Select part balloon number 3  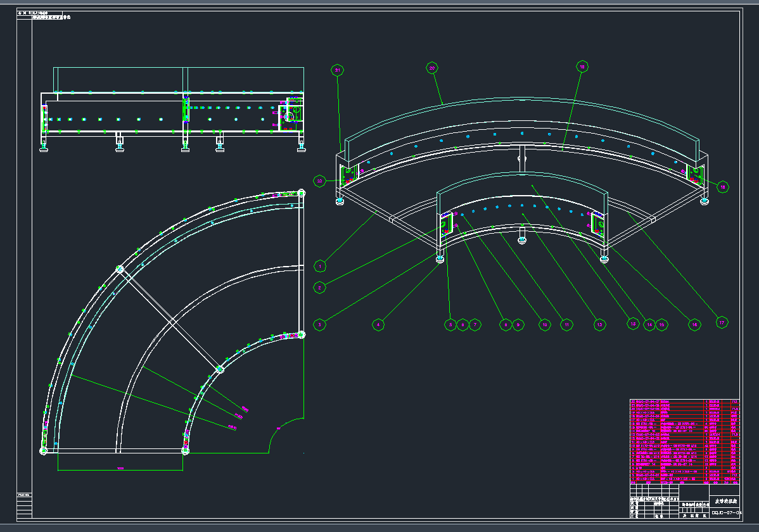pos(321,325)
